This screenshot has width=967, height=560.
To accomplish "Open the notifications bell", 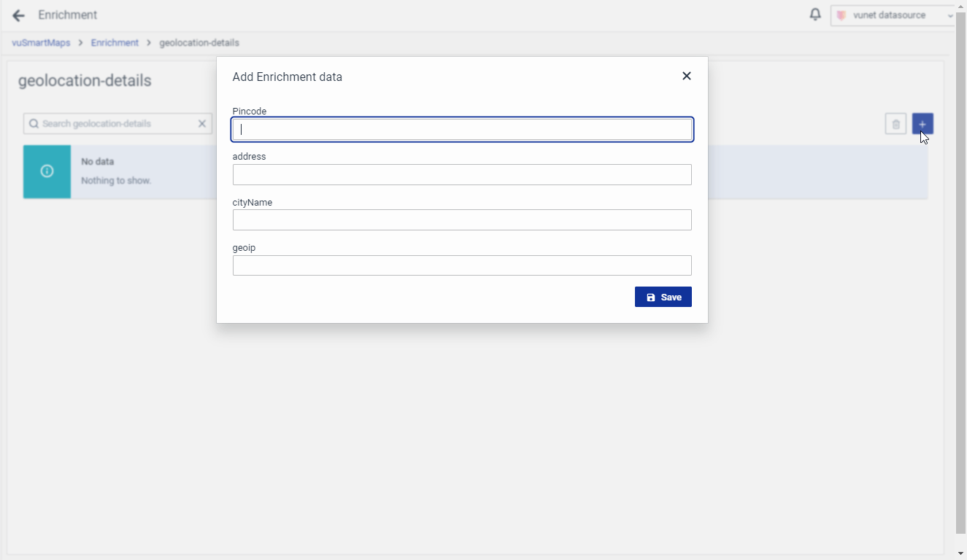I will 815,15.
